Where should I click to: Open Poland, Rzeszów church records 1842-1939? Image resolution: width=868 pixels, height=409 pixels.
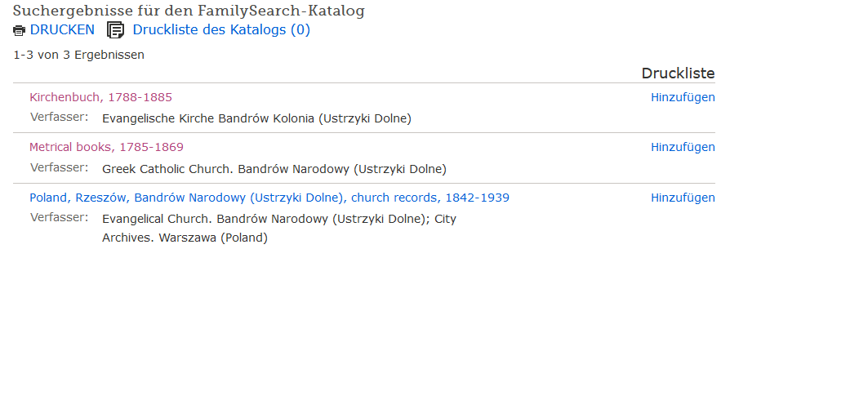click(269, 198)
